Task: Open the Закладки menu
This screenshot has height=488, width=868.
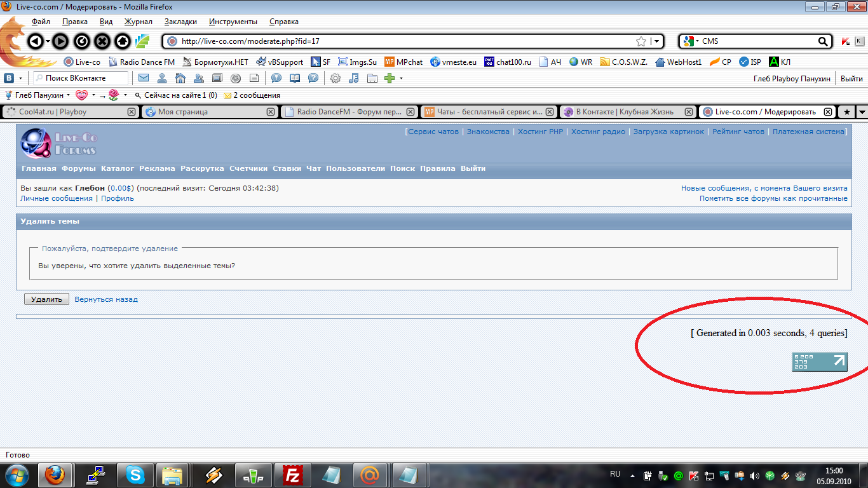Action: 176,22
